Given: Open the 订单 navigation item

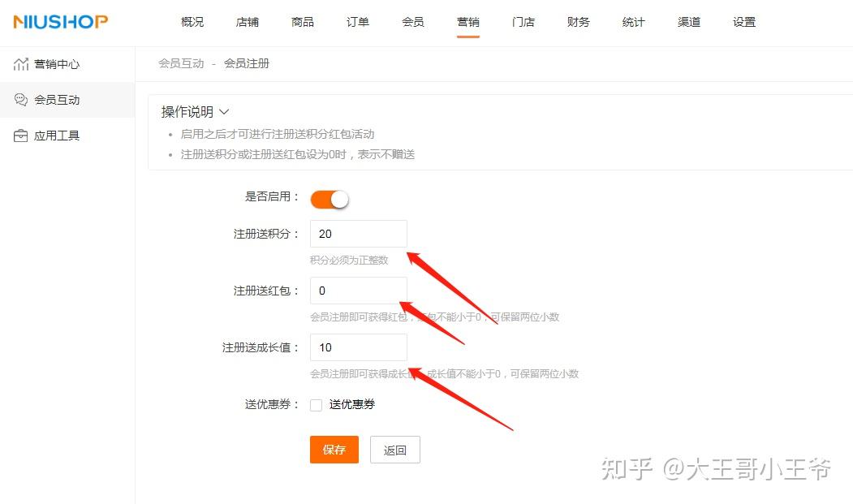Looking at the screenshot, I should point(357,22).
